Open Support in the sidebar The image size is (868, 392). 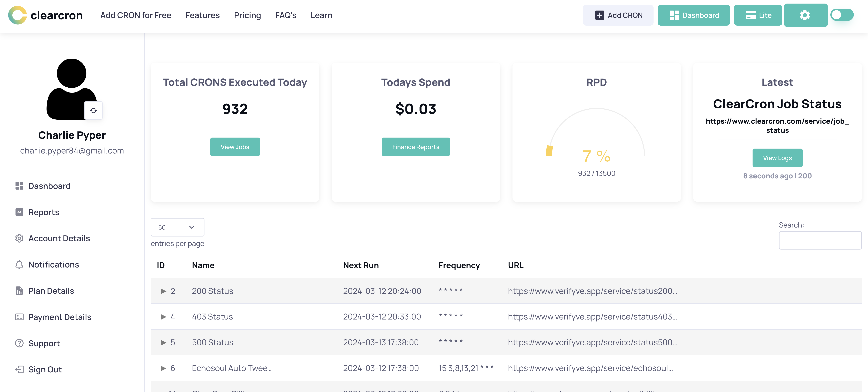44,343
